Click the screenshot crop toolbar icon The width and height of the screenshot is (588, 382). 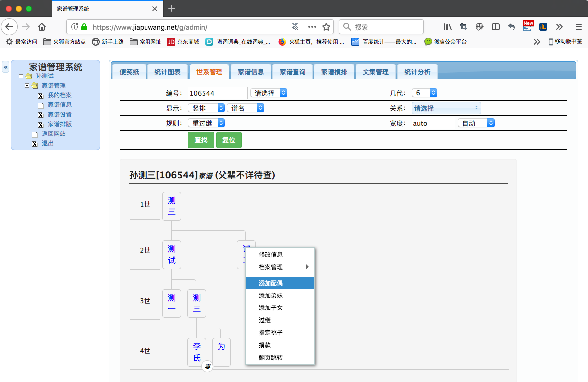(x=464, y=27)
